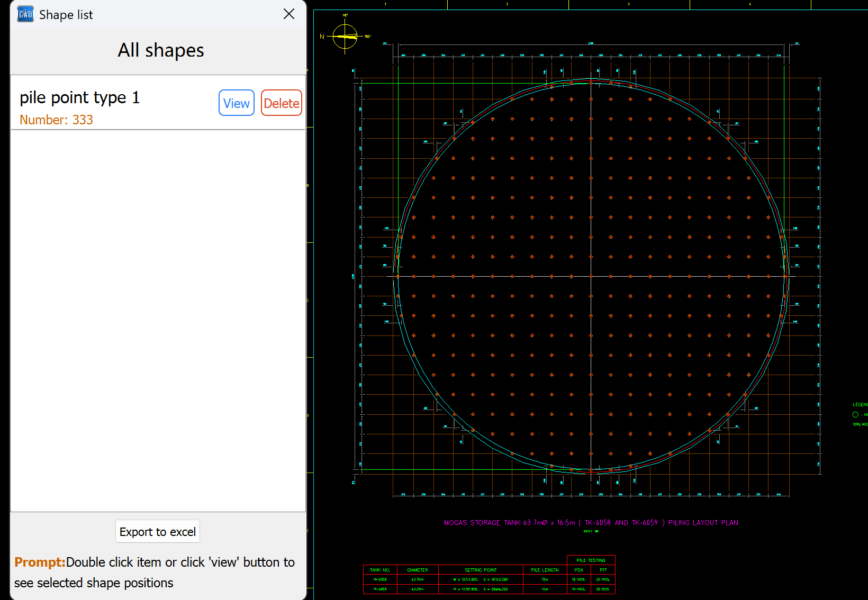Image resolution: width=868 pixels, height=600 pixels.
Task: Click the PILE TESTING table header
Action: pyautogui.click(x=591, y=560)
